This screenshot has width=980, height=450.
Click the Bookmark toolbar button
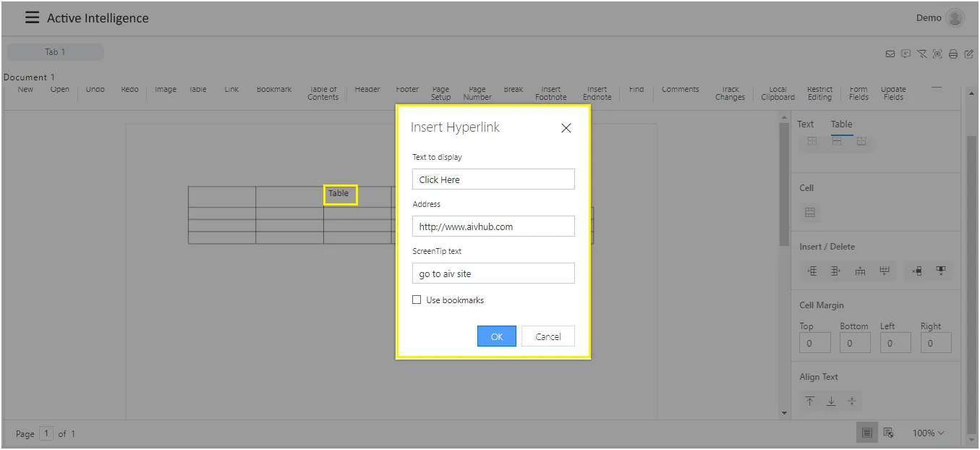pyautogui.click(x=274, y=89)
